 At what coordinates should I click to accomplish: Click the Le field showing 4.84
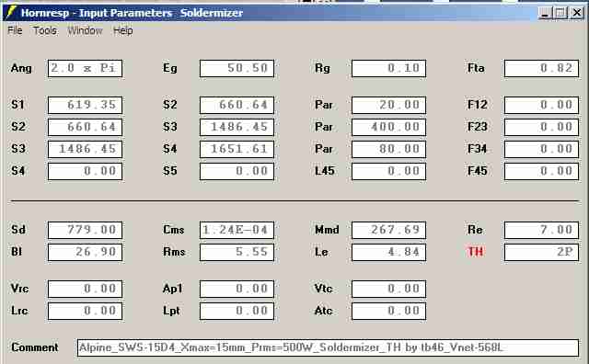[x=388, y=252]
